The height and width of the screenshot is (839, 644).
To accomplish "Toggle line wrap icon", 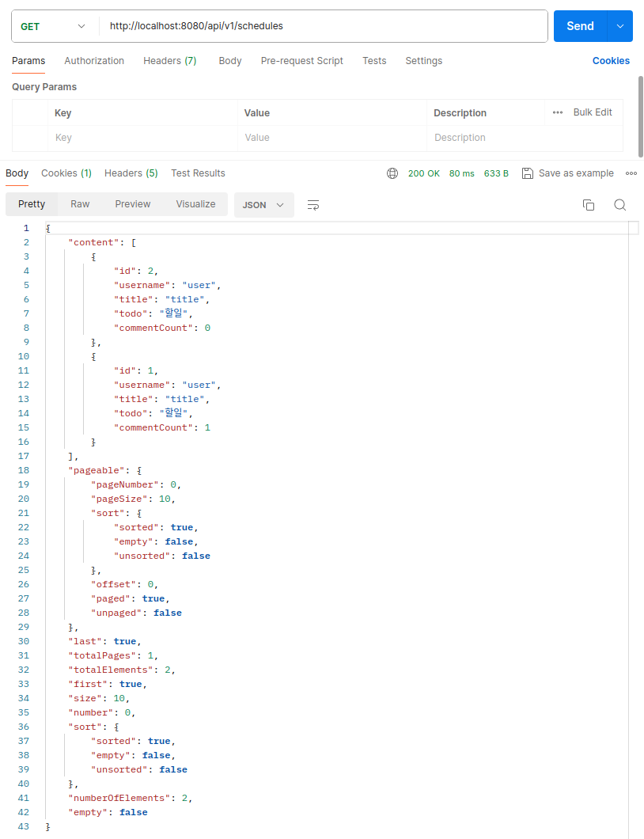I will (313, 205).
